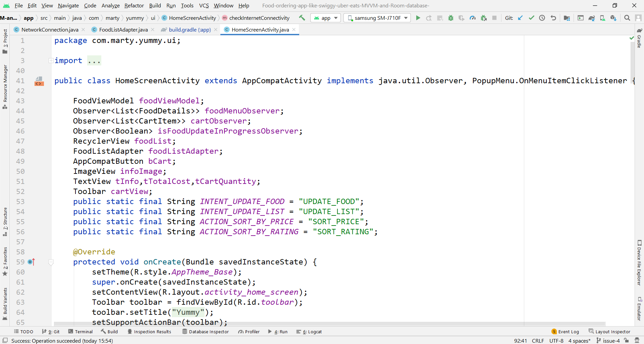
Task: Open the Database Inspector tool window
Action: pyautogui.click(x=206, y=332)
